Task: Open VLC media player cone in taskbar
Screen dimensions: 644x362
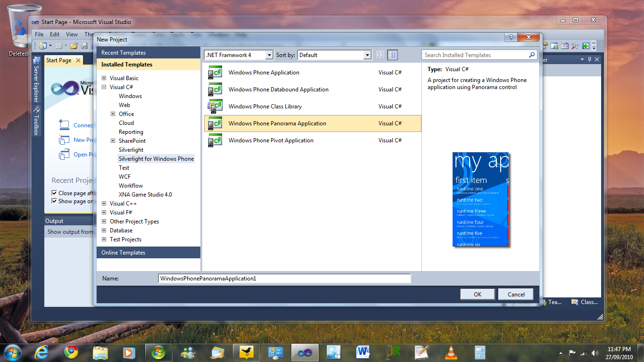Action: [x=451, y=352]
